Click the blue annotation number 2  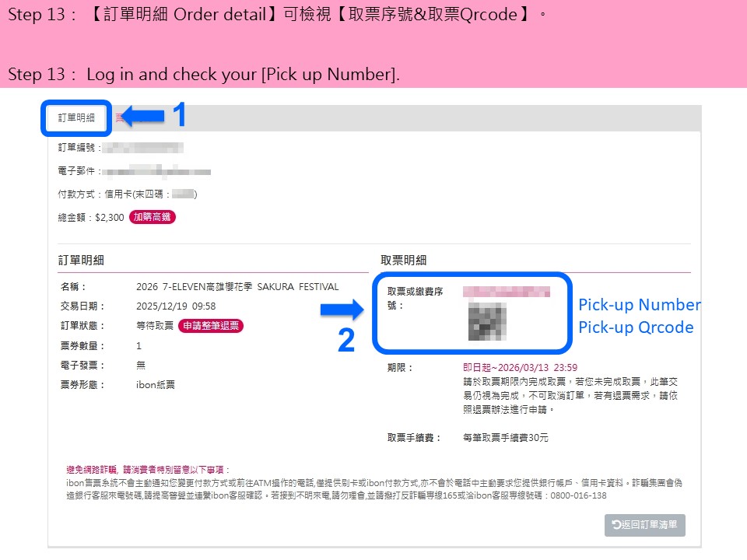pos(346,340)
